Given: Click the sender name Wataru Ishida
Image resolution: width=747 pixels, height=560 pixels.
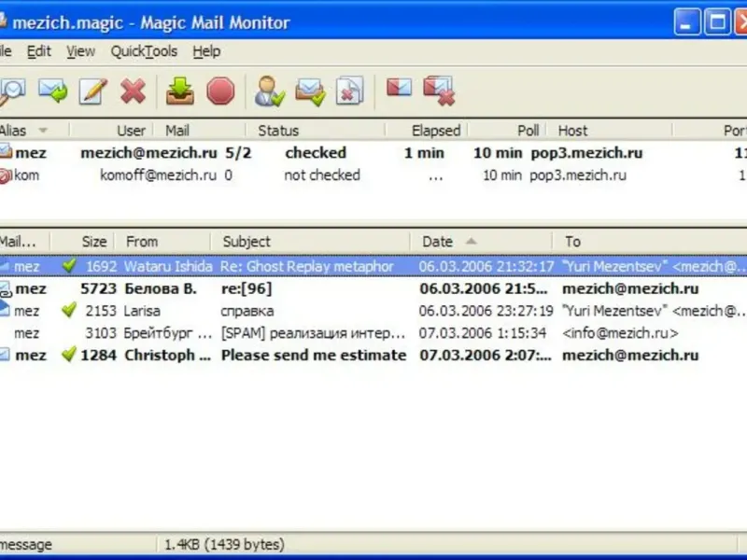Looking at the screenshot, I should click(x=168, y=266).
